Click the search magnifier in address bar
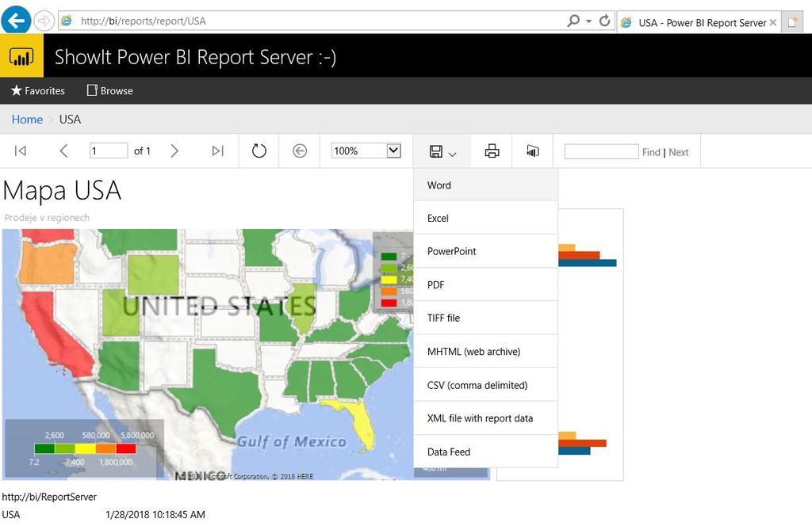 coord(573,21)
